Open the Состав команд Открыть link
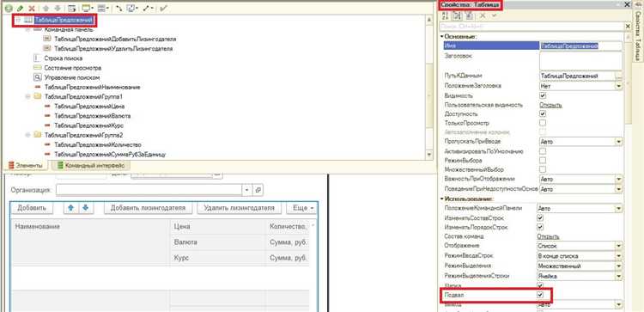The image size is (644, 312). (x=549, y=236)
